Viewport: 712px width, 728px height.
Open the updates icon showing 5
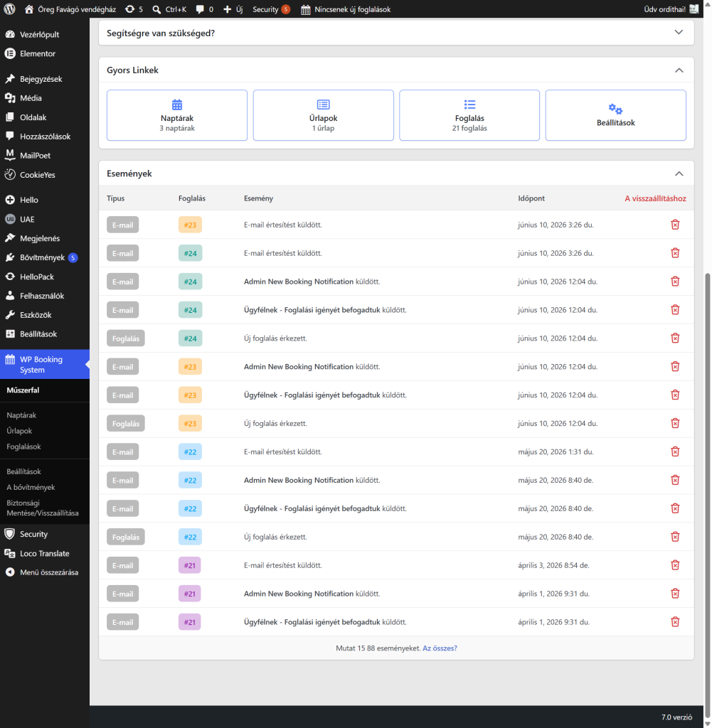coord(134,9)
